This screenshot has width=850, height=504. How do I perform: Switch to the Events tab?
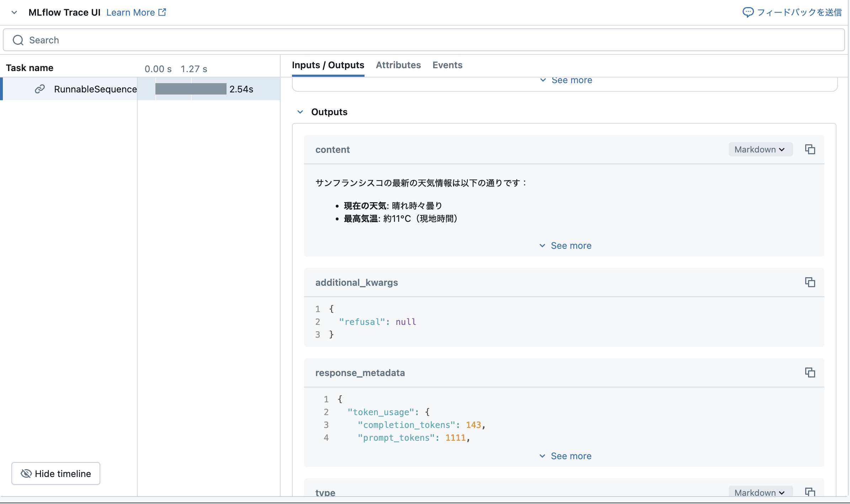click(x=447, y=65)
